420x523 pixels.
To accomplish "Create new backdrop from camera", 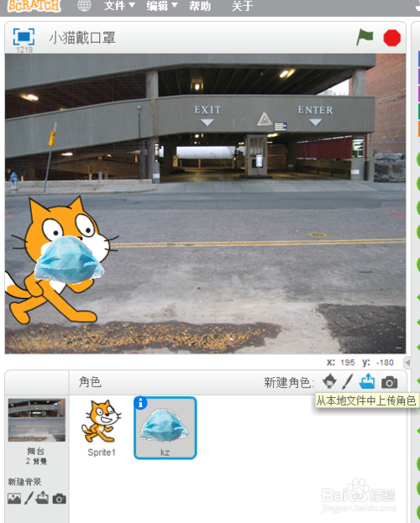I will (x=60, y=499).
